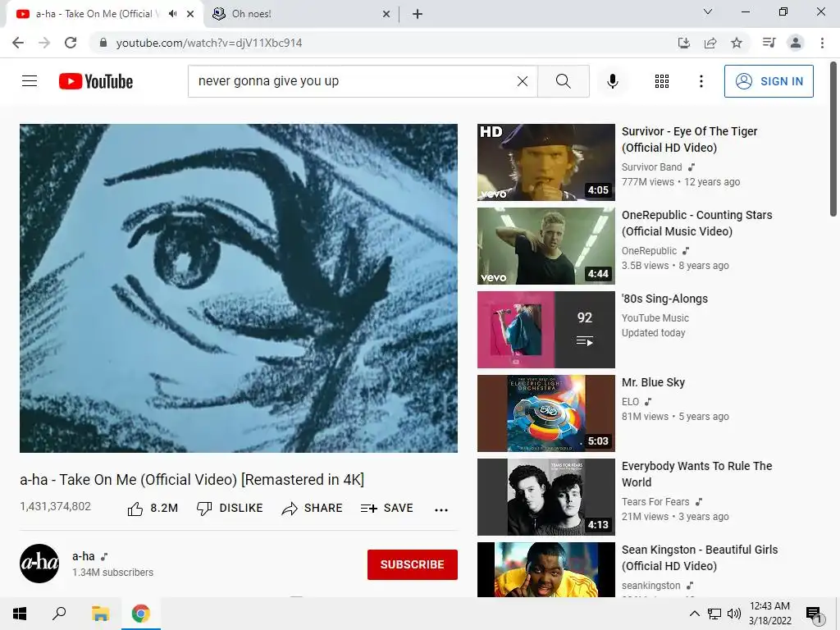Screen dimensions: 840x630
Task: Go to YouTube home via logo
Action: click(96, 81)
